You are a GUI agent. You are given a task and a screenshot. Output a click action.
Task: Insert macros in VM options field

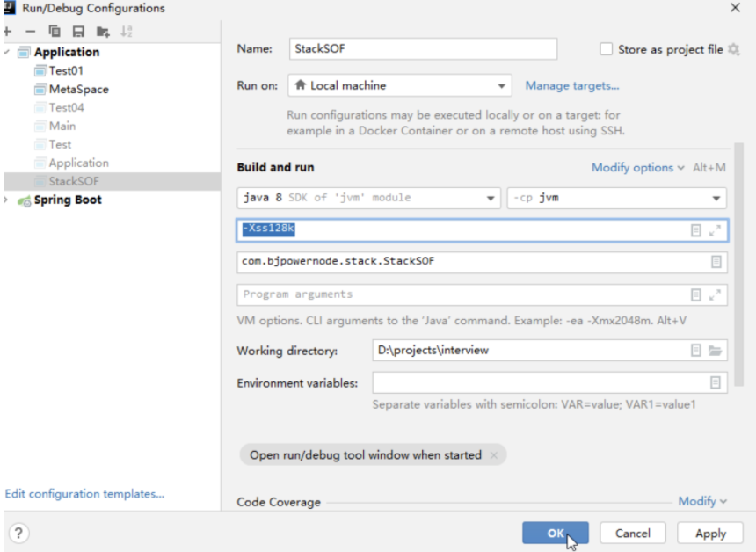695,230
